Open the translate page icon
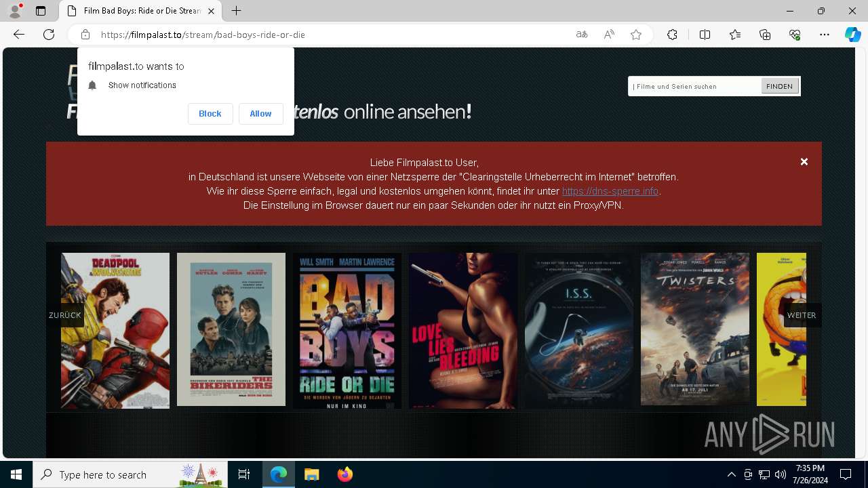Screen dimensions: 868x488 point(582,35)
